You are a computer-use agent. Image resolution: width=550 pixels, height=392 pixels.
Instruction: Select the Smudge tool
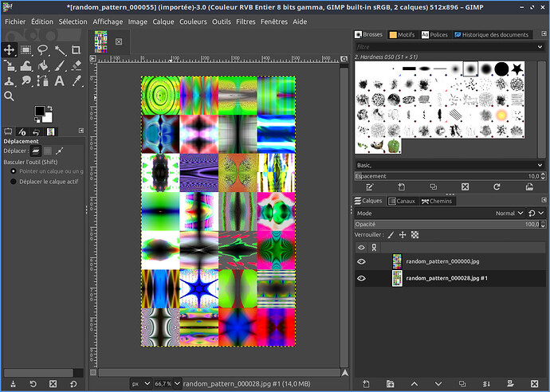pos(26,81)
